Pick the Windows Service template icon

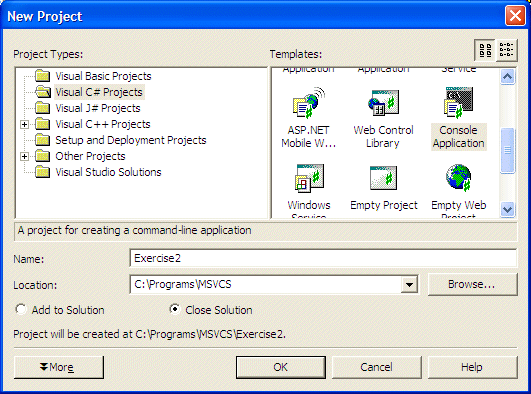310,178
